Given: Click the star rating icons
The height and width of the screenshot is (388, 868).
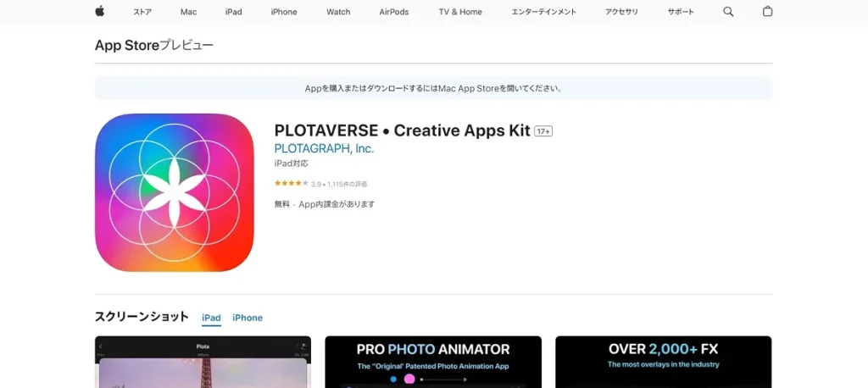Looking at the screenshot, I should (292, 183).
